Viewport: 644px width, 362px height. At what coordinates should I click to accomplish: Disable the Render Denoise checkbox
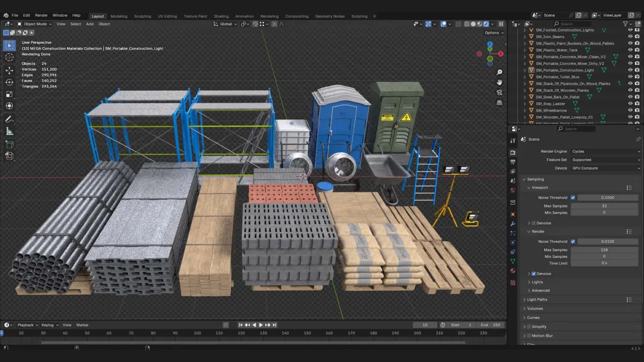[533, 274]
